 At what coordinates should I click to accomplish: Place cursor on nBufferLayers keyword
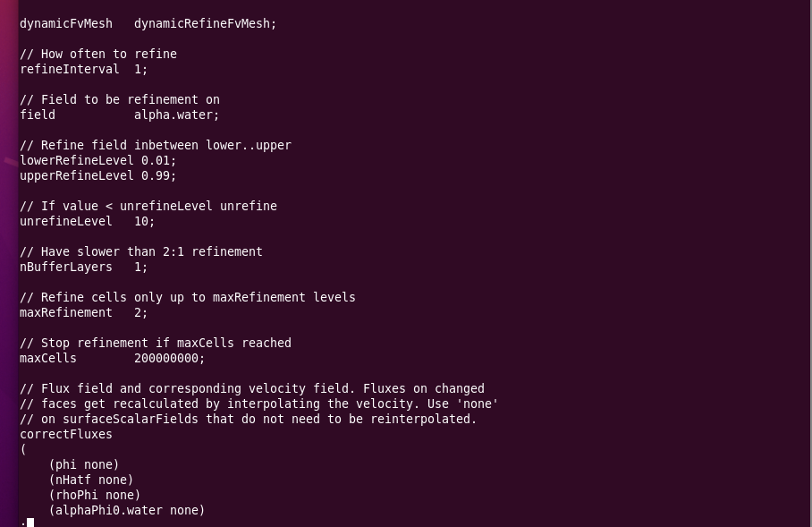(66, 267)
